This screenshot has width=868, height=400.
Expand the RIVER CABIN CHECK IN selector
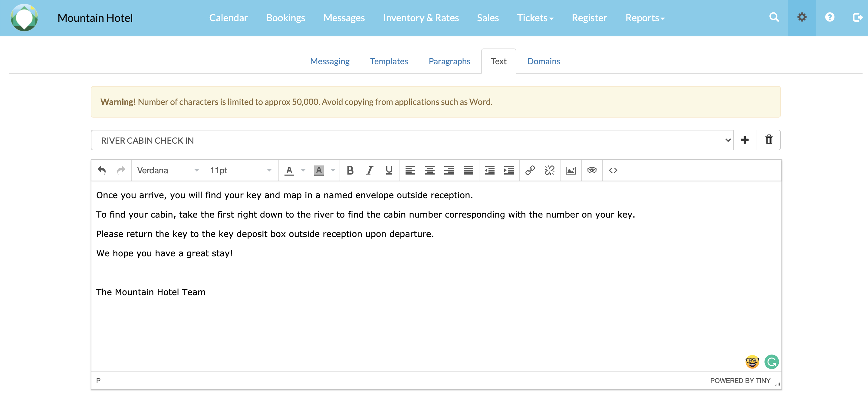412,140
